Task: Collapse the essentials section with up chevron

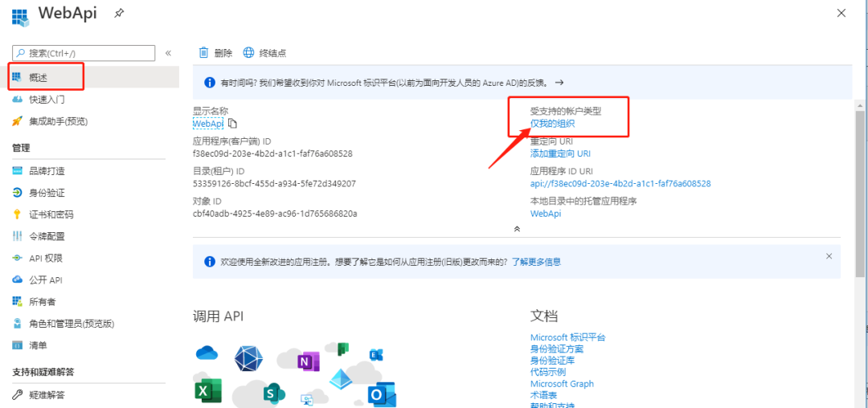Action: tap(517, 228)
